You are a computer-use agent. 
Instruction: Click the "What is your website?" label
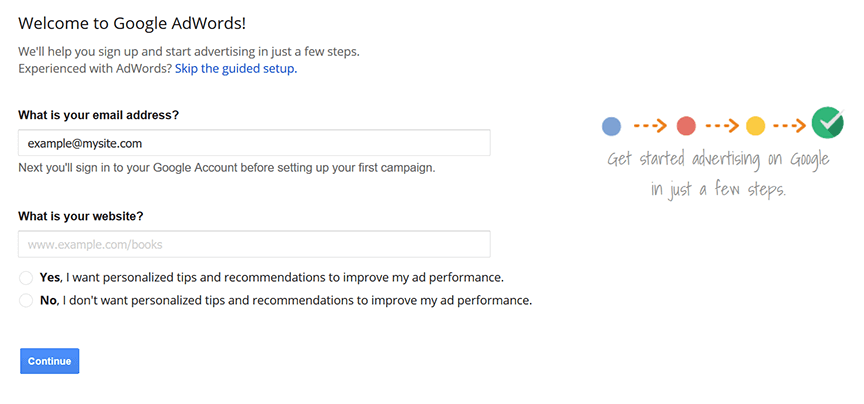(x=80, y=217)
